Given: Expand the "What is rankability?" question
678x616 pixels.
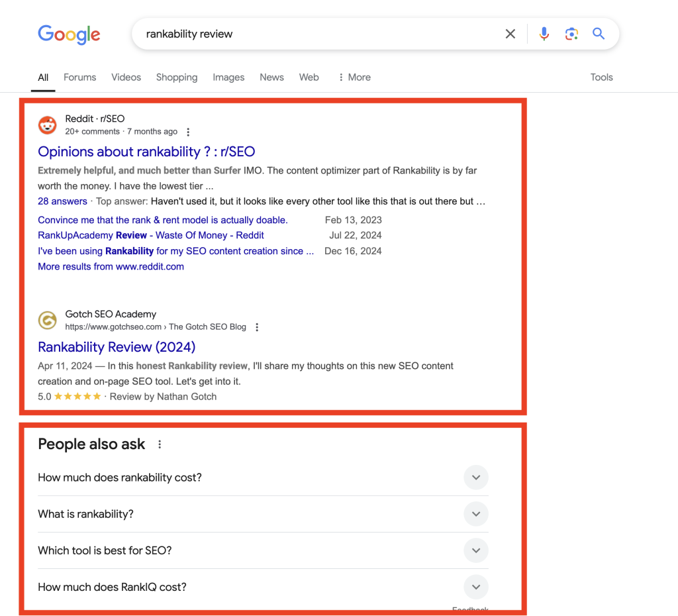Looking at the screenshot, I should 475,514.
